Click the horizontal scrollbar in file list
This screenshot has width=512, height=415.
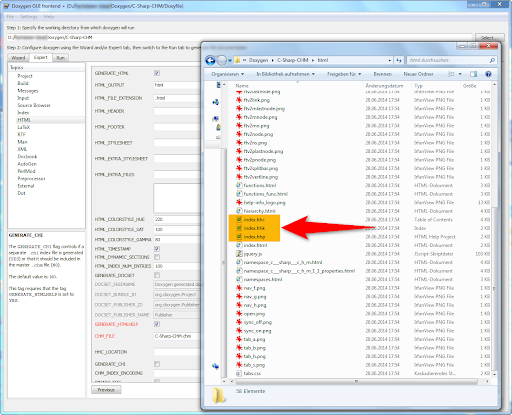click(x=356, y=381)
